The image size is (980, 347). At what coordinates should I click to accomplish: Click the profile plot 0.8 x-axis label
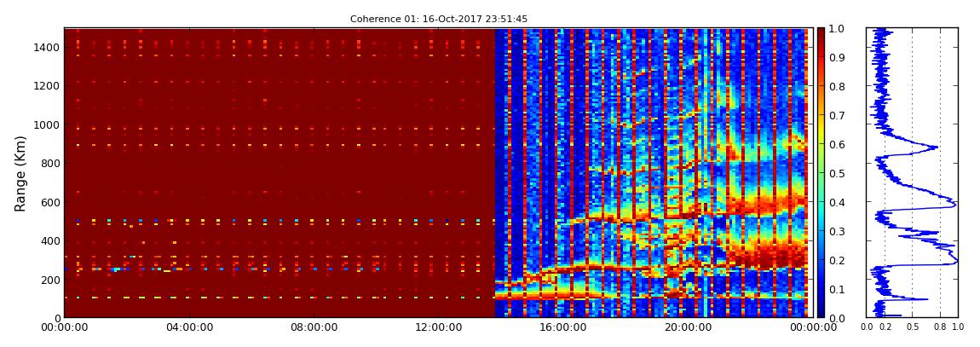click(x=940, y=327)
